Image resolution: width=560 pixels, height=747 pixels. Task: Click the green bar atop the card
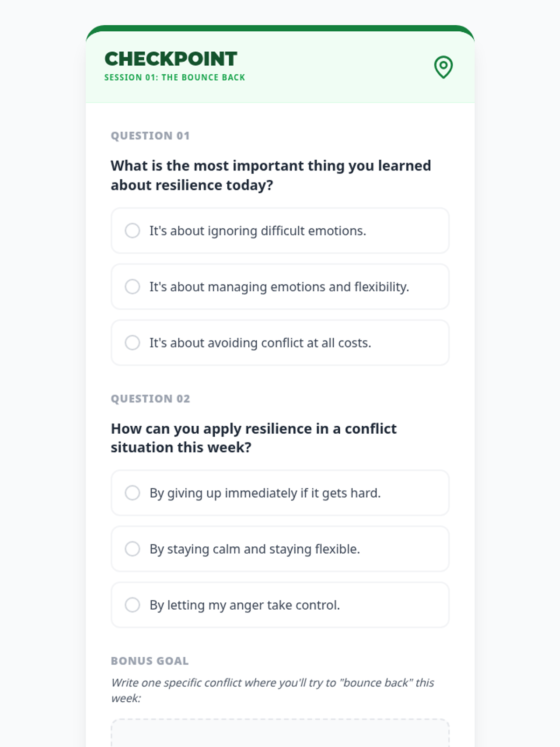click(x=280, y=28)
